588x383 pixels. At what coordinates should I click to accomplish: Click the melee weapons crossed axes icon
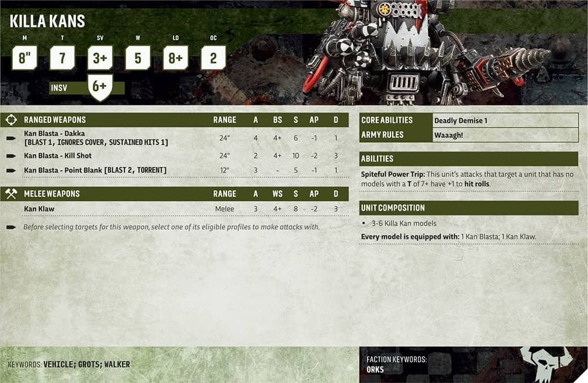pos(11,194)
